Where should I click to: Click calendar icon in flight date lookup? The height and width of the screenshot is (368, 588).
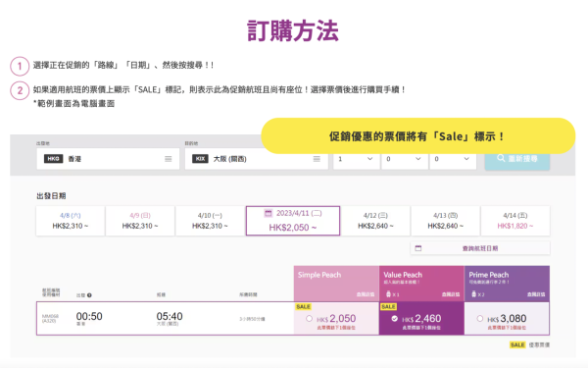coord(418,248)
